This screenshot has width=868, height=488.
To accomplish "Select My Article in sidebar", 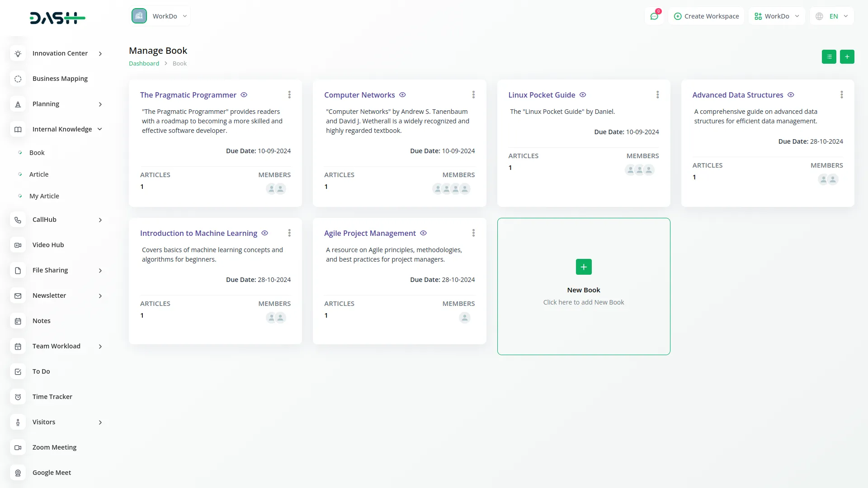I will tap(44, 196).
